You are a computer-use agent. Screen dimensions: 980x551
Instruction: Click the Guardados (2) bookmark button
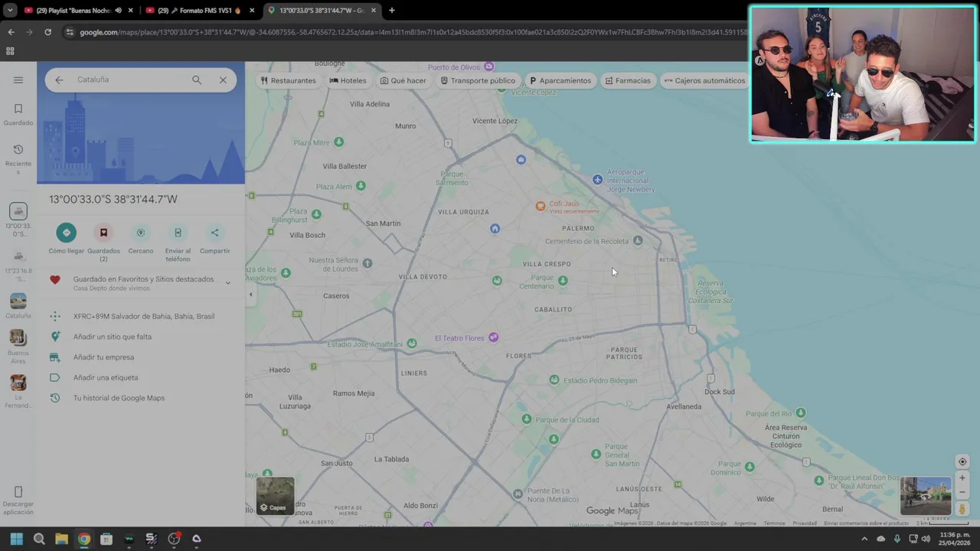103,233
